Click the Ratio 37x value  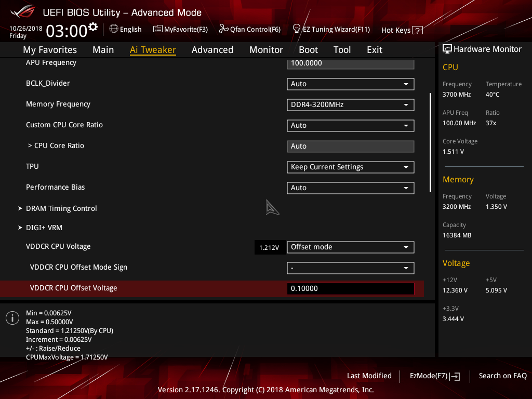click(x=491, y=123)
